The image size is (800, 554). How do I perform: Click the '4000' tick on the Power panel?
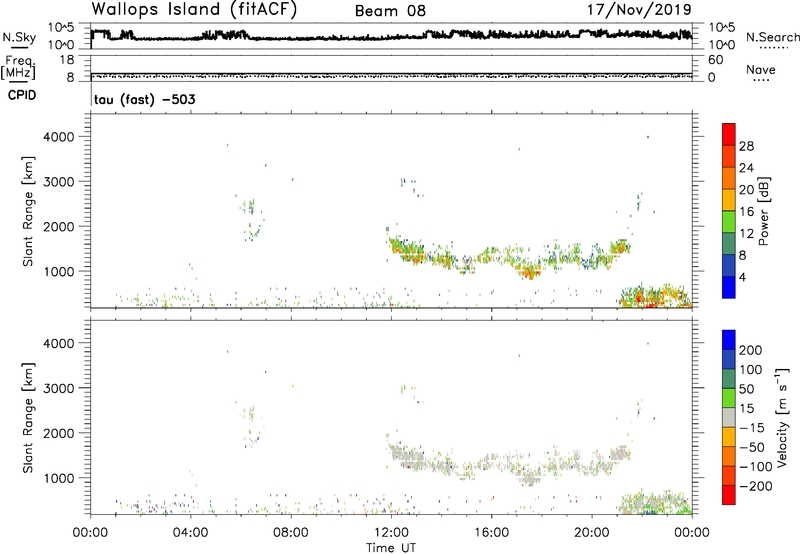[x=58, y=137]
